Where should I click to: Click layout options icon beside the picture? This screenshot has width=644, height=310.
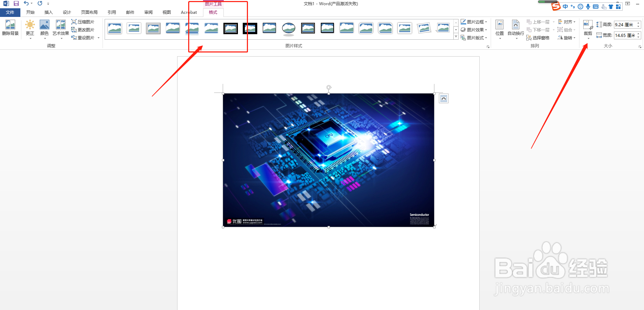(444, 99)
